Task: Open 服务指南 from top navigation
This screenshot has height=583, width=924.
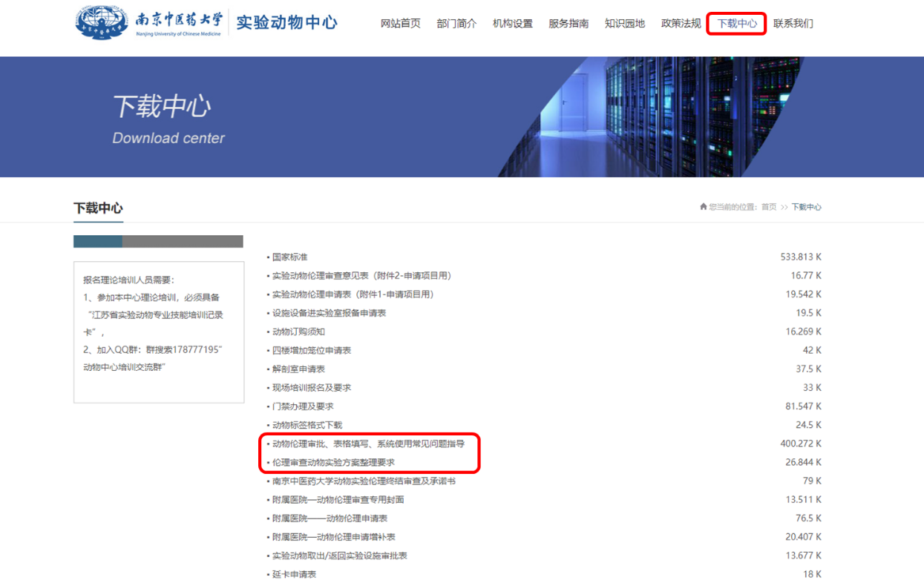Action: [x=569, y=24]
